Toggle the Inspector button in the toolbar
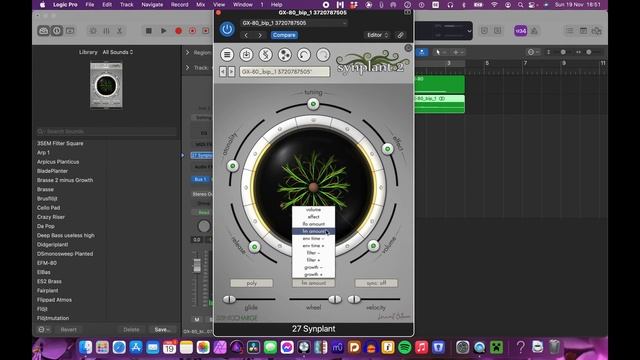Image resolution: width=640 pixels, height=360 pixels. point(57,31)
